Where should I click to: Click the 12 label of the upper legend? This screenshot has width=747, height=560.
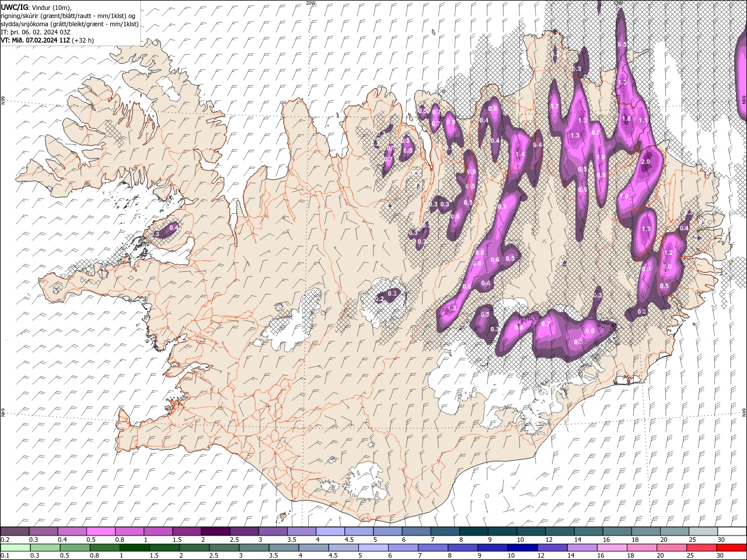pyautogui.click(x=550, y=540)
